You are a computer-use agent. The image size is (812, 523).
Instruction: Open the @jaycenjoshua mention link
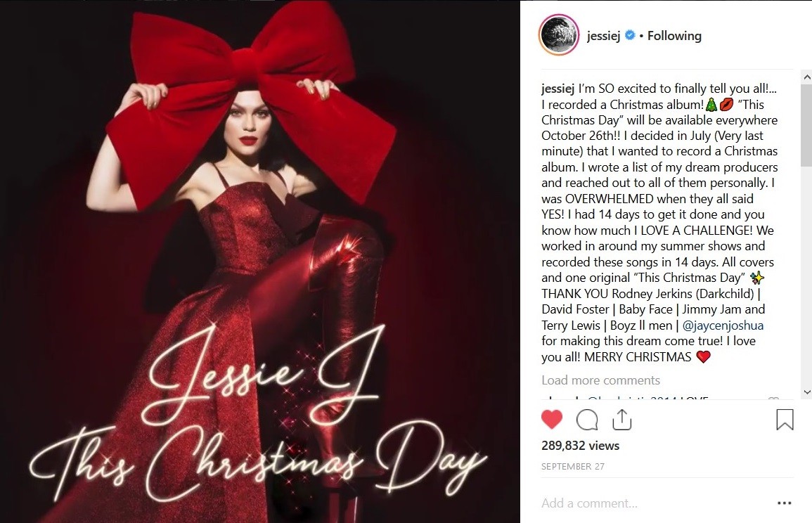[723, 325]
